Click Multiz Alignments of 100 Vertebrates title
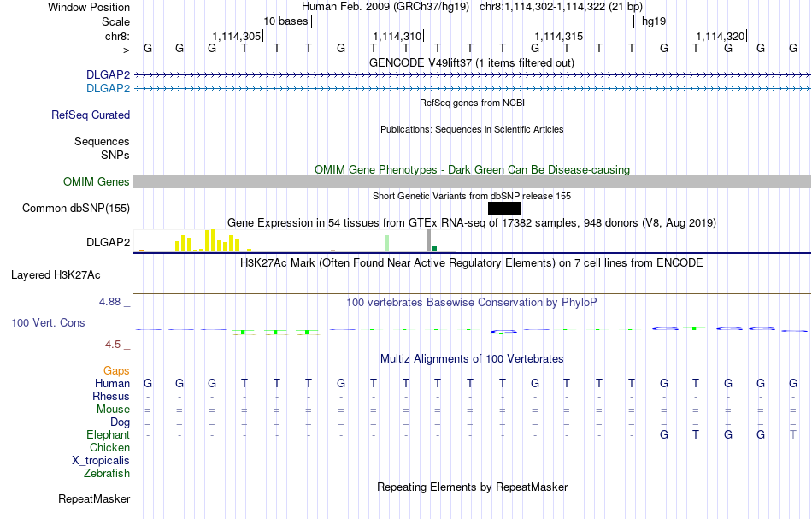This screenshot has height=519, width=812. coord(472,358)
